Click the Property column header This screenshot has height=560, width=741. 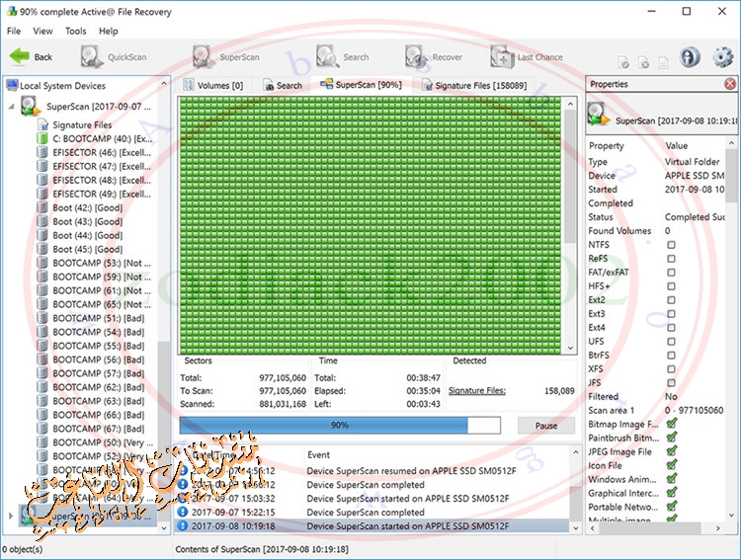coord(607,145)
